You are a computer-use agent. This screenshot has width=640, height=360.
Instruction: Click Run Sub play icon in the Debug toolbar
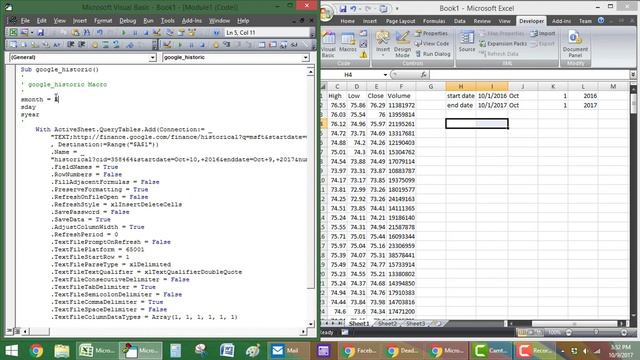180,44
